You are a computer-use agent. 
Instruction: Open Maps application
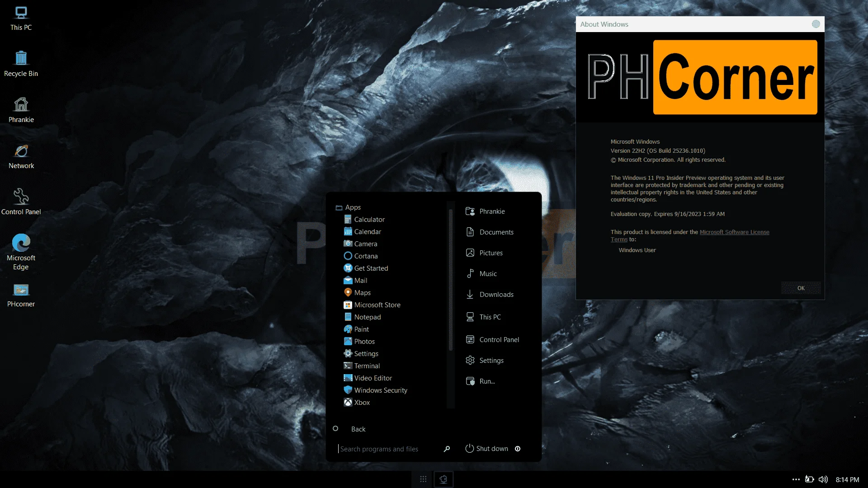(x=357, y=292)
